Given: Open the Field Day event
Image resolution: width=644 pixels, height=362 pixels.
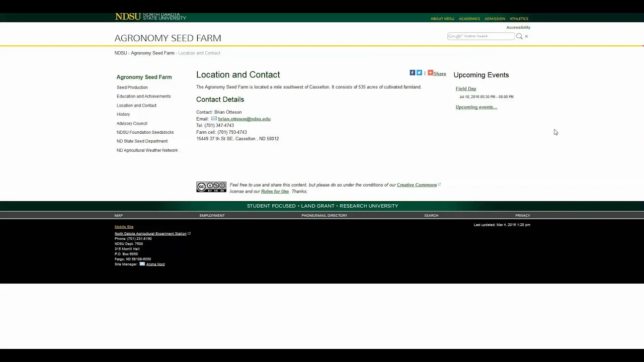Looking at the screenshot, I should (x=466, y=89).
